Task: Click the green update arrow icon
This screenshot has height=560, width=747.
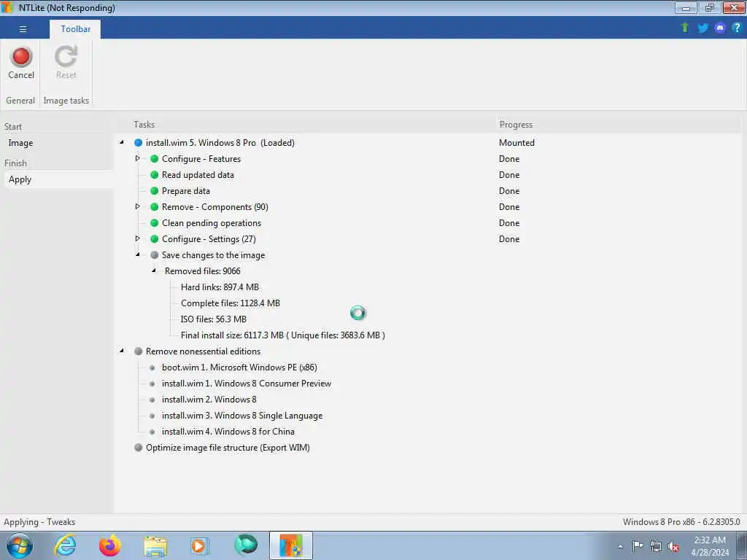Action: 685,28
